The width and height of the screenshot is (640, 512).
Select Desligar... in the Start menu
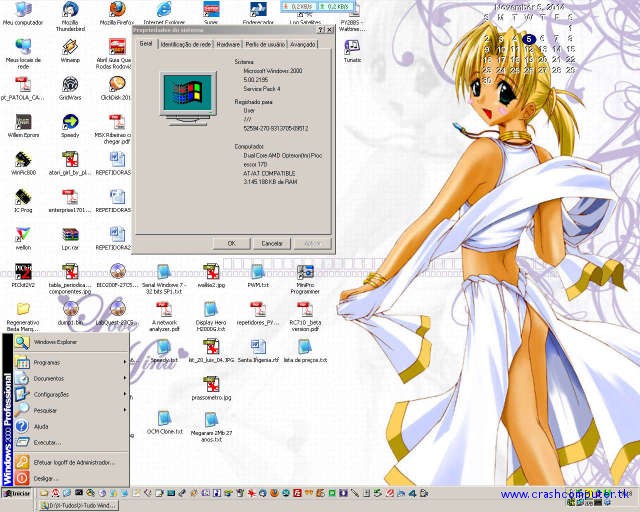[71, 478]
